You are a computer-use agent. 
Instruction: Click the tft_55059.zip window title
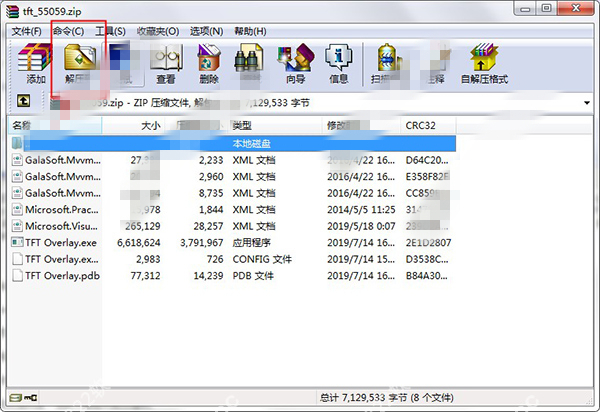click(x=52, y=11)
